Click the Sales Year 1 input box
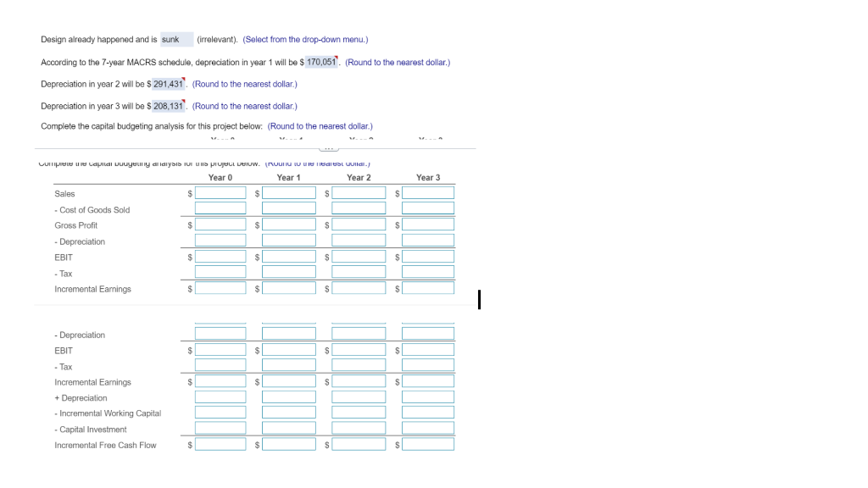Screen dimensions: 868x488 289,192
